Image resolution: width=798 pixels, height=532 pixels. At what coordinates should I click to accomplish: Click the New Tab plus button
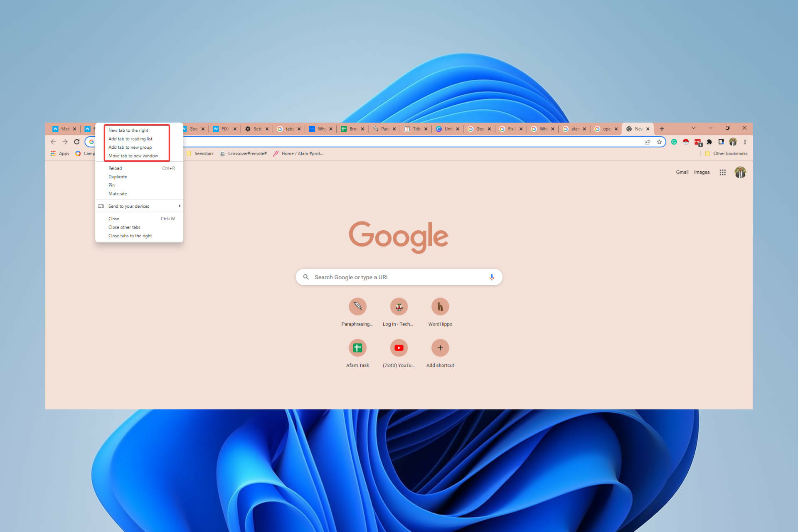[x=661, y=129]
